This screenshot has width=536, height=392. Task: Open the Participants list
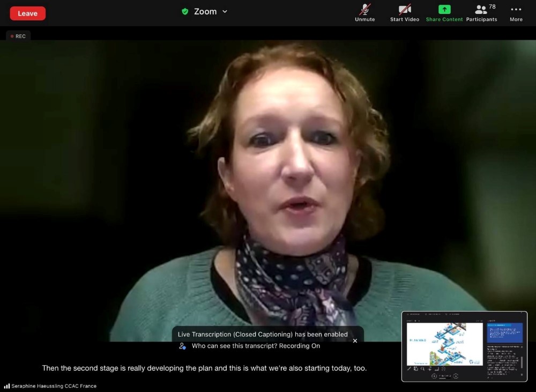(x=481, y=13)
